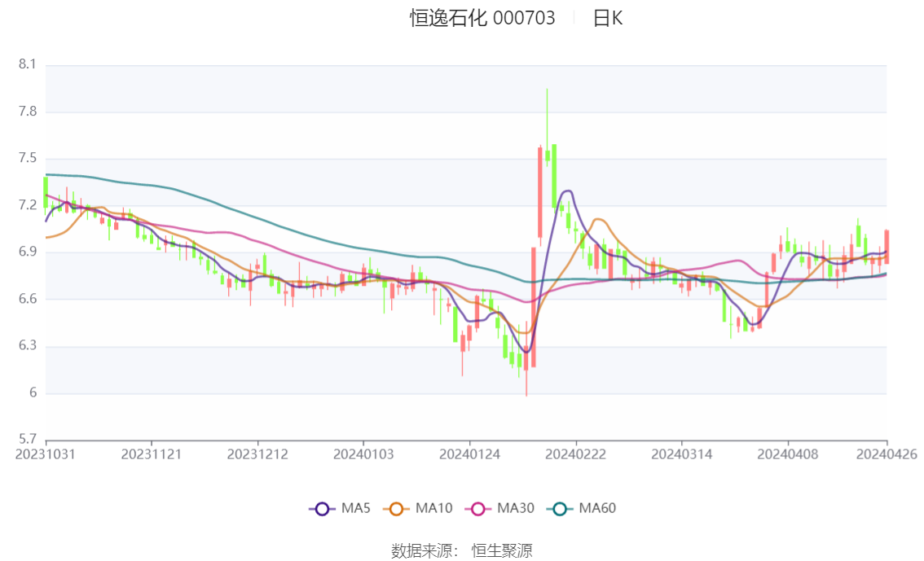The height and width of the screenshot is (561, 924).
Task: Click the y-axis value 7.8
Action: point(28,112)
